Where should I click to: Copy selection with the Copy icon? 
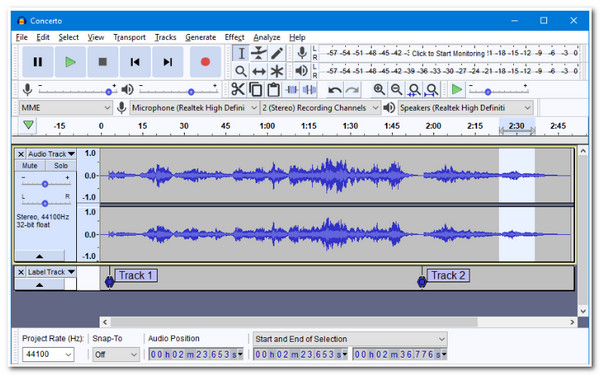[x=255, y=90]
